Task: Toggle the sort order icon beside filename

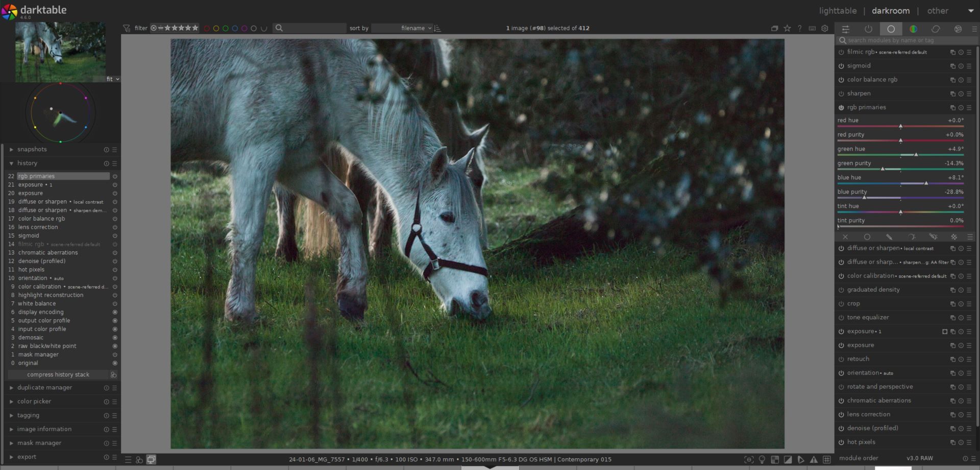Action: [437, 28]
